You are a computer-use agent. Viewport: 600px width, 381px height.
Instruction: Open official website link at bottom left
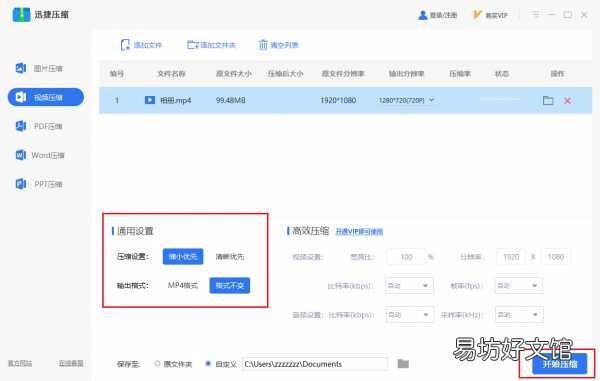coord(20,363)
